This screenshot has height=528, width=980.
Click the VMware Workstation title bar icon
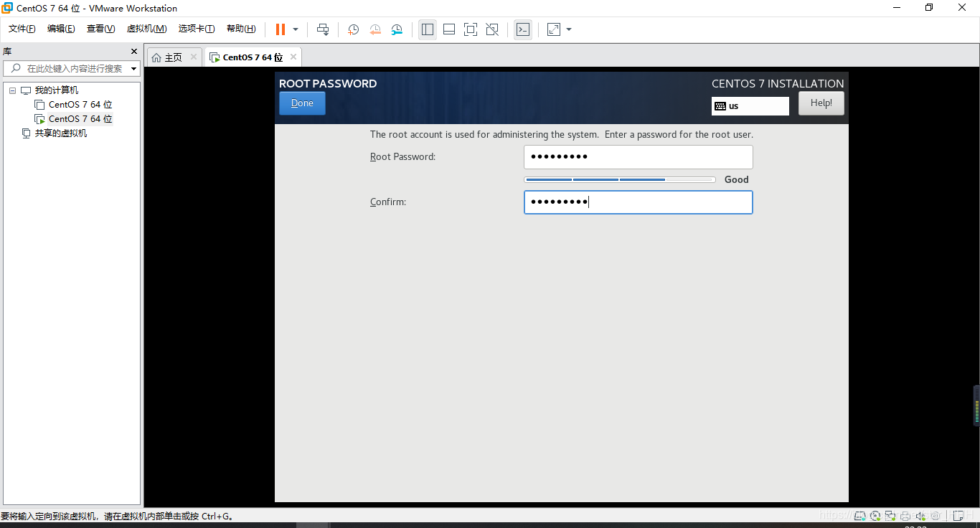[x=7, y=8]
